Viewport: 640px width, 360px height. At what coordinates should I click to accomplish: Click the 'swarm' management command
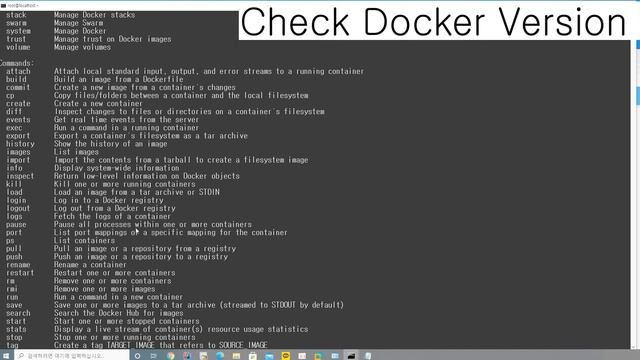click(16, 23)
